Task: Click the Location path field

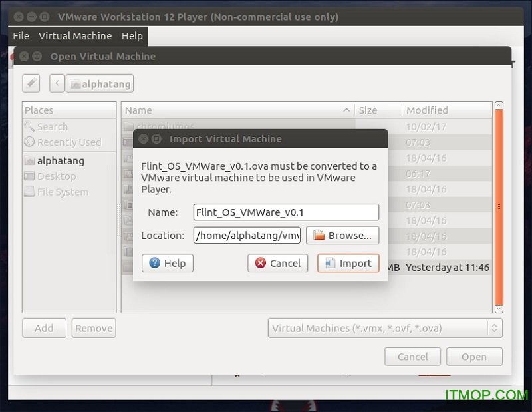Action: tap(247, 235)
